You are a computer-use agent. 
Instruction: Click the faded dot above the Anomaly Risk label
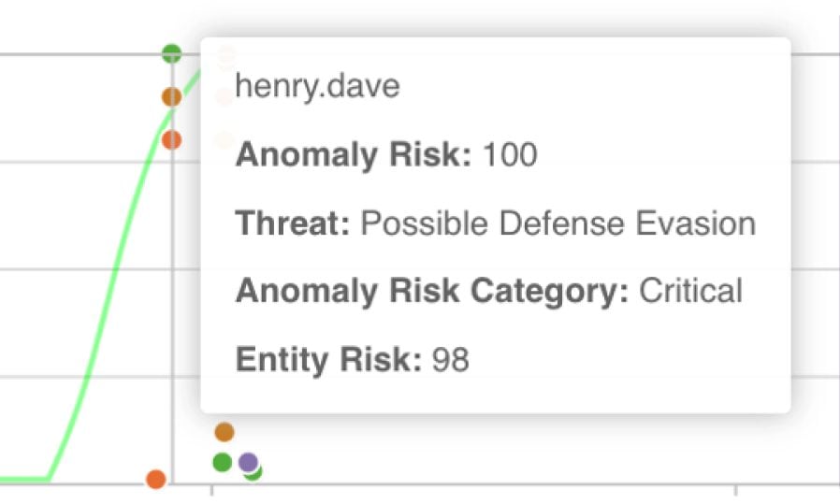[x=225, y=140]
